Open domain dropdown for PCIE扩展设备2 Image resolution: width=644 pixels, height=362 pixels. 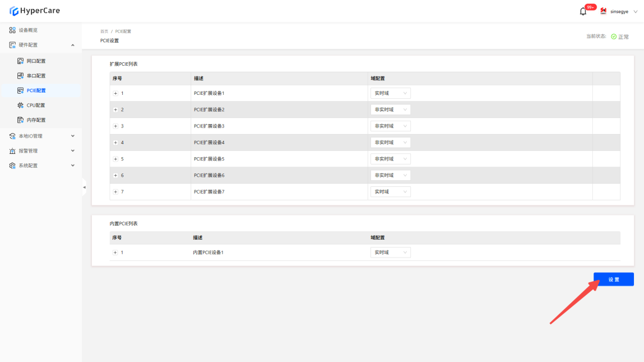[x=390, y=110]
